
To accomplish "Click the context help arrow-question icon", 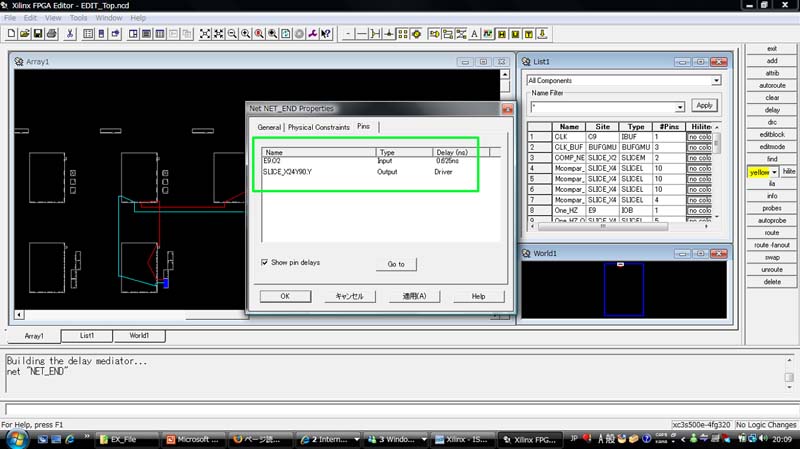I will coord(326,34).
